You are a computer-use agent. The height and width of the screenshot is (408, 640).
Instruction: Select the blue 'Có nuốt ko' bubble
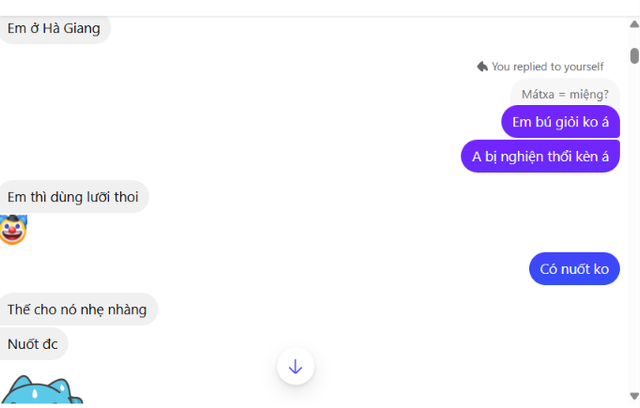(574, 269)
